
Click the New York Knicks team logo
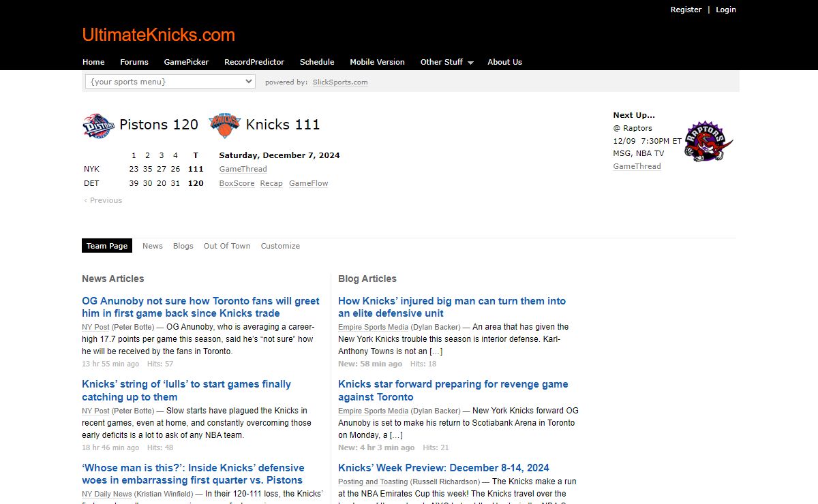(225, 125)
